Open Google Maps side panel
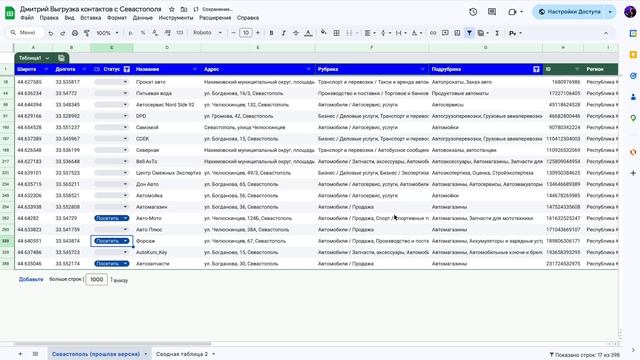The width and height of the screenshot is (640, 360). (633, 118)
